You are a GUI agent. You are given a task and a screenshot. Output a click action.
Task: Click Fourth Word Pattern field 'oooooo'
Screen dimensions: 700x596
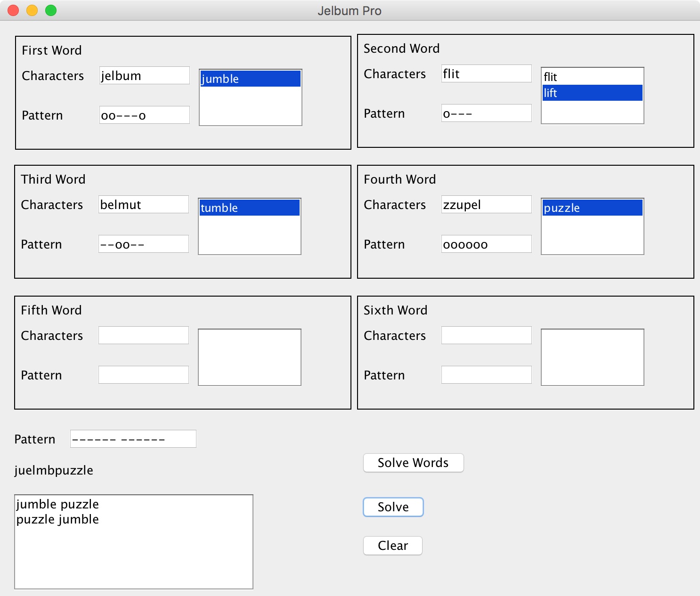point(486,244)
